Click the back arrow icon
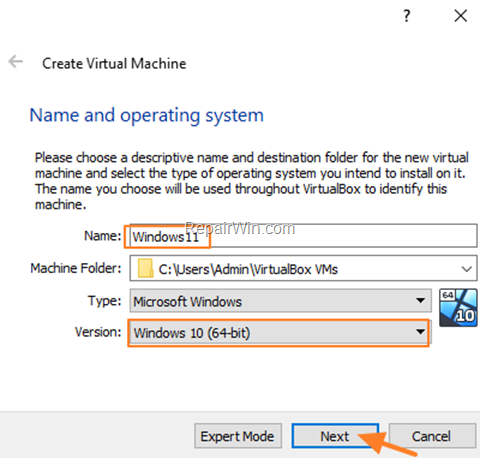 (15, 62)
